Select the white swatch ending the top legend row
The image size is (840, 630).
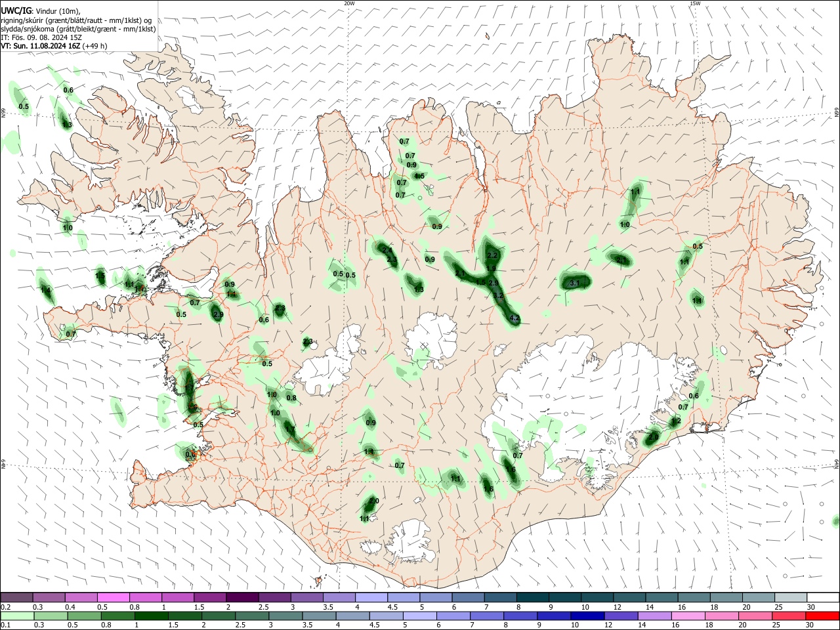pyautogui.click(x=822, y=598)
